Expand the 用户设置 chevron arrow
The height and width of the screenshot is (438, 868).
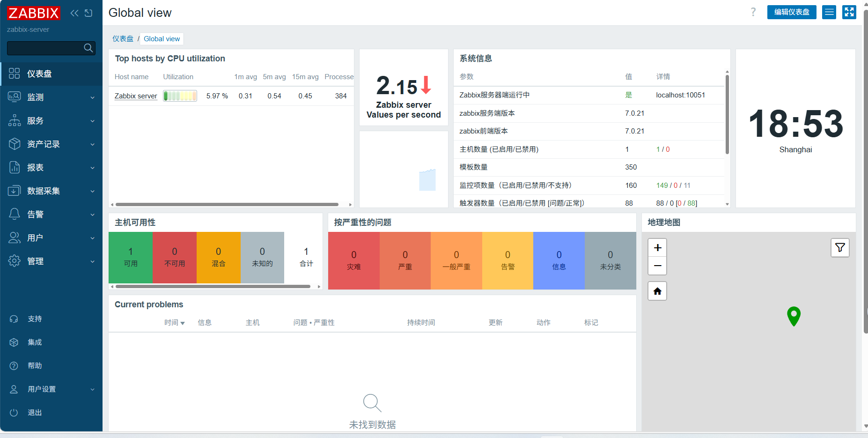[92, 389]
